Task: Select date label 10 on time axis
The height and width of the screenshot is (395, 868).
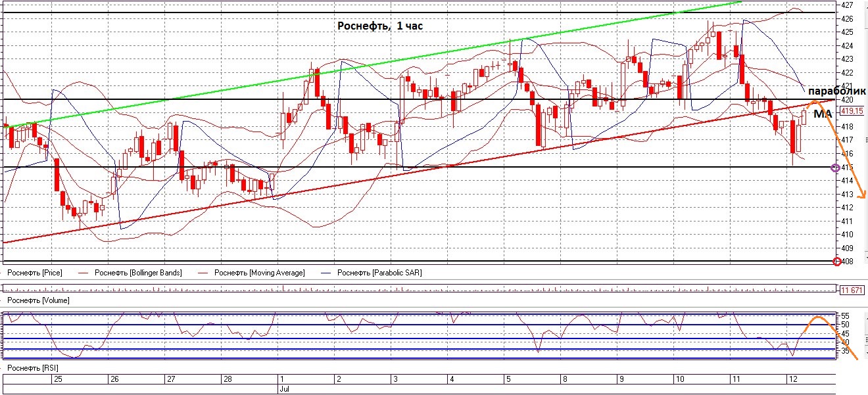Action: [679, 380]
